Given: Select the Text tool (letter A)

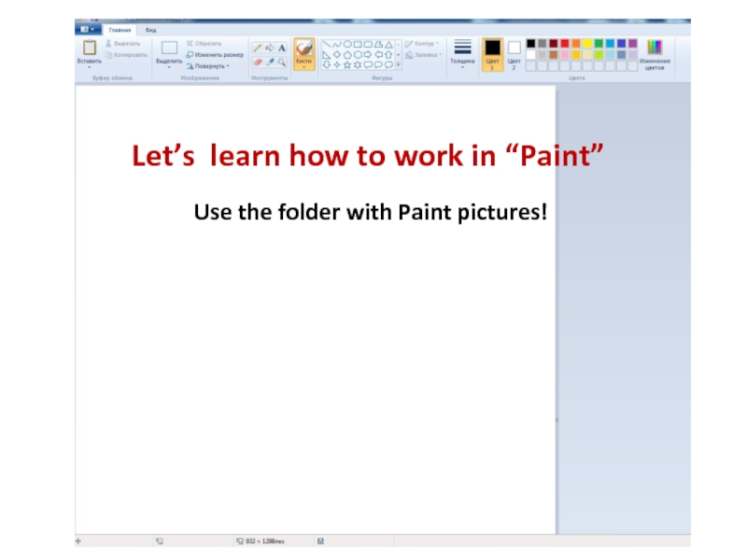Looking at the screenshot, I should [x=282, y=48].
